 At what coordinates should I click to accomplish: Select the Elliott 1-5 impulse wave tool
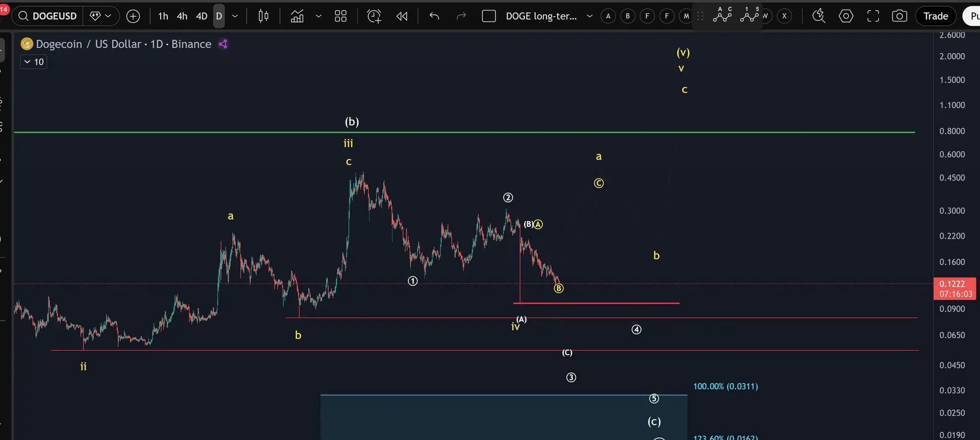point(750,15)
